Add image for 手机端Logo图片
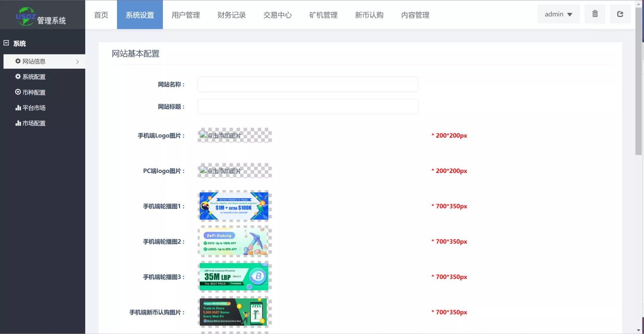This screenshot has width=644, height=334. click(x=235, y=135)
